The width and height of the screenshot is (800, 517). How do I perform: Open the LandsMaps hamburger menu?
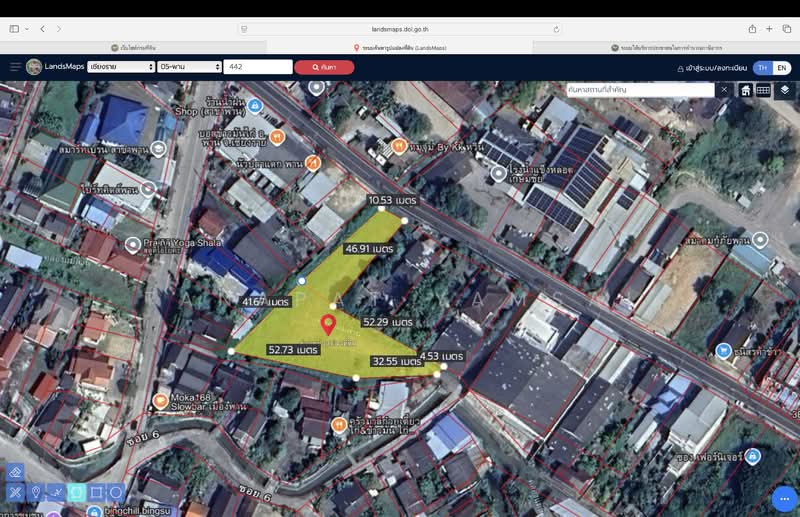(x=15, y=67)
